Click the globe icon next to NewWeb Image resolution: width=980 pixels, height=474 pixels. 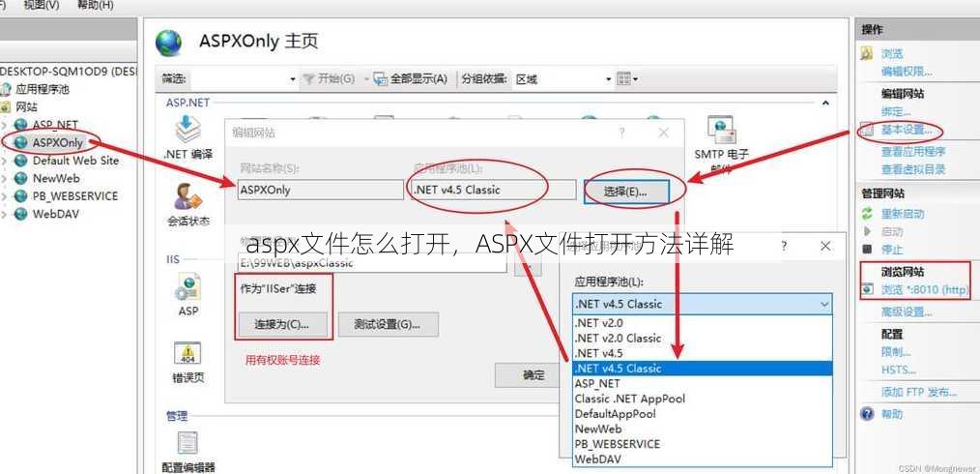coord(21,178)
